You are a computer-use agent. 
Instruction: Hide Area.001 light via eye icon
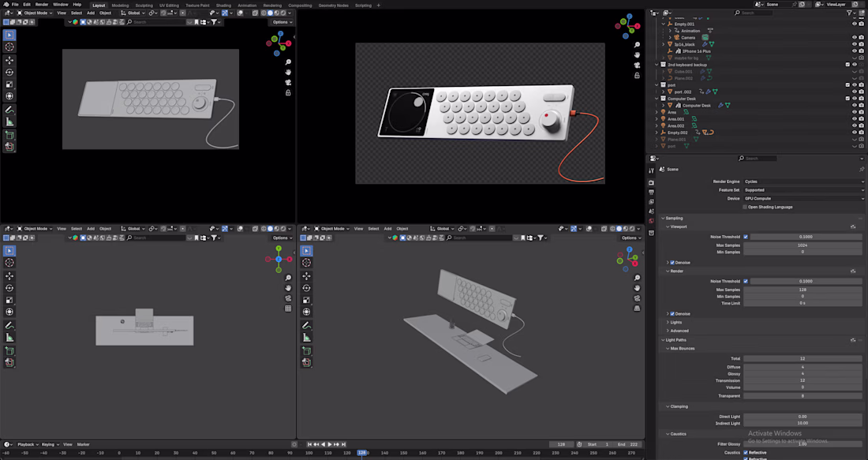pos(854,119)
